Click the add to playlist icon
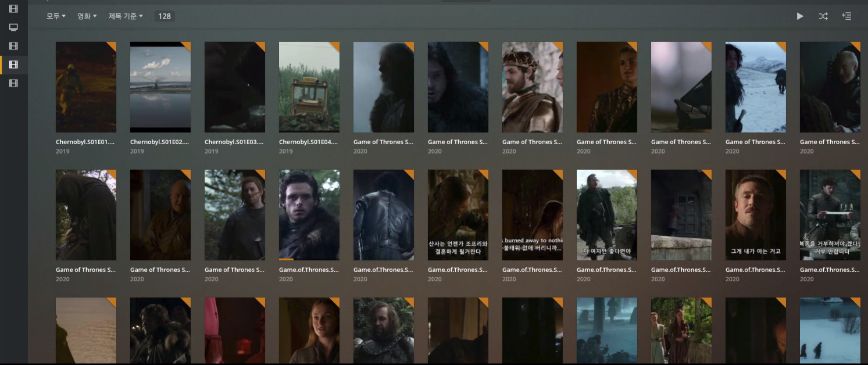This screenshot has width=868, height=365. point(846,16)
